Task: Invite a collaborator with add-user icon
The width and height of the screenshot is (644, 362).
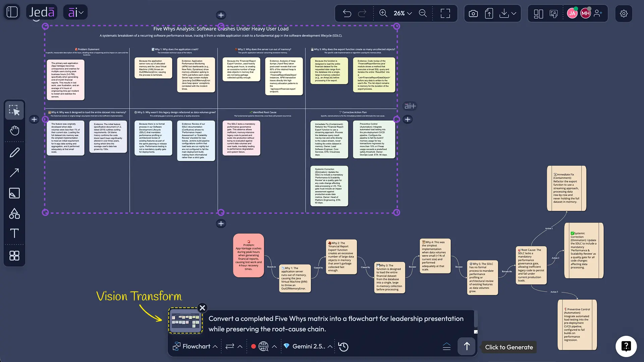Action: (x=598, y=13)
